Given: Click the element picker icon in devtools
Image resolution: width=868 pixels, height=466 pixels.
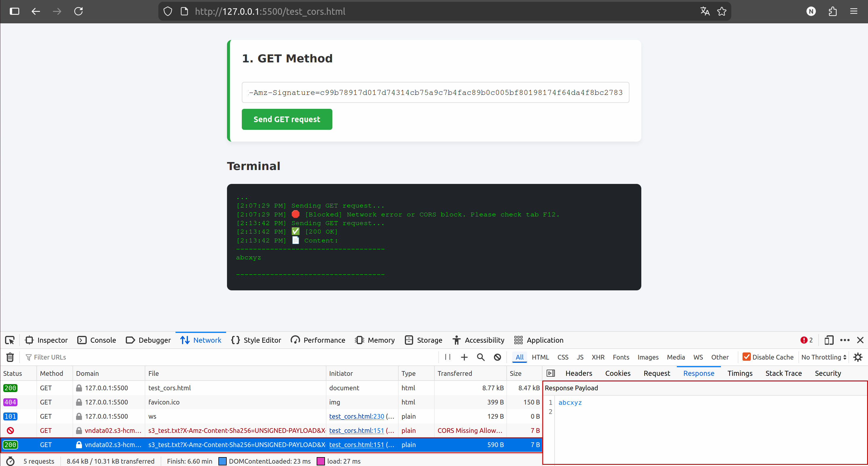Looking at the screenshot, I should 10,340.
